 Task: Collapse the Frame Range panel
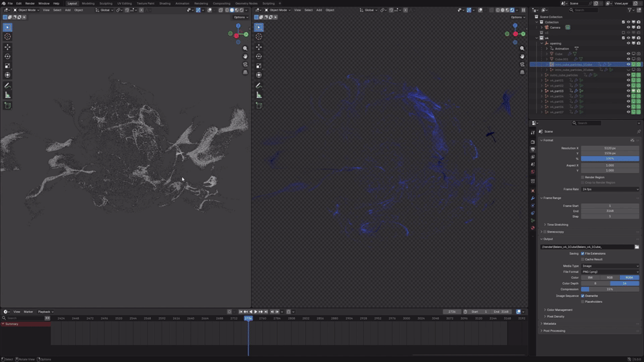pyautogui.click(x=550, y=198)
